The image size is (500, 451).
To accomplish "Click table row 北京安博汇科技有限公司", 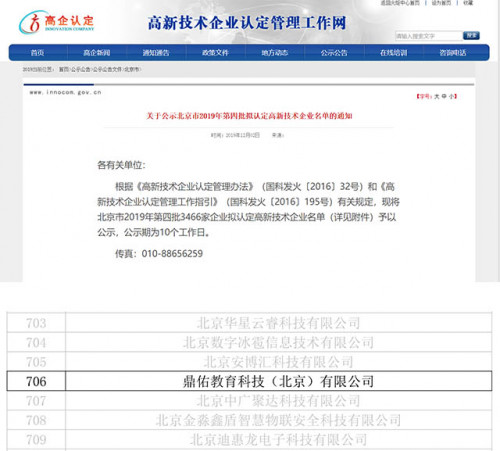I will click(x=278, y=362).
